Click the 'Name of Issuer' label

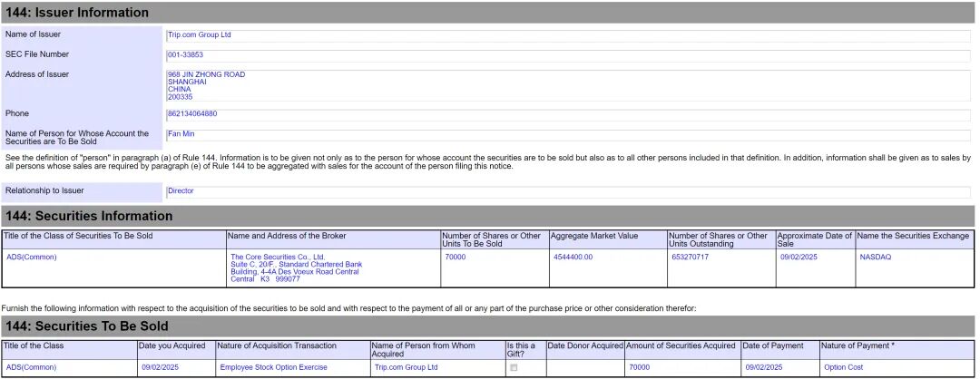point(33,35)
